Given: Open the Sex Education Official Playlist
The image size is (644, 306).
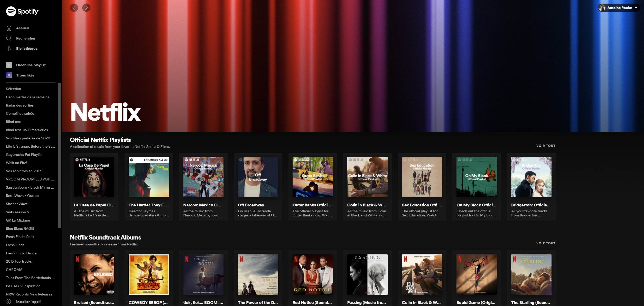Looking at the screenshot, I should click(x=422, y=177).
